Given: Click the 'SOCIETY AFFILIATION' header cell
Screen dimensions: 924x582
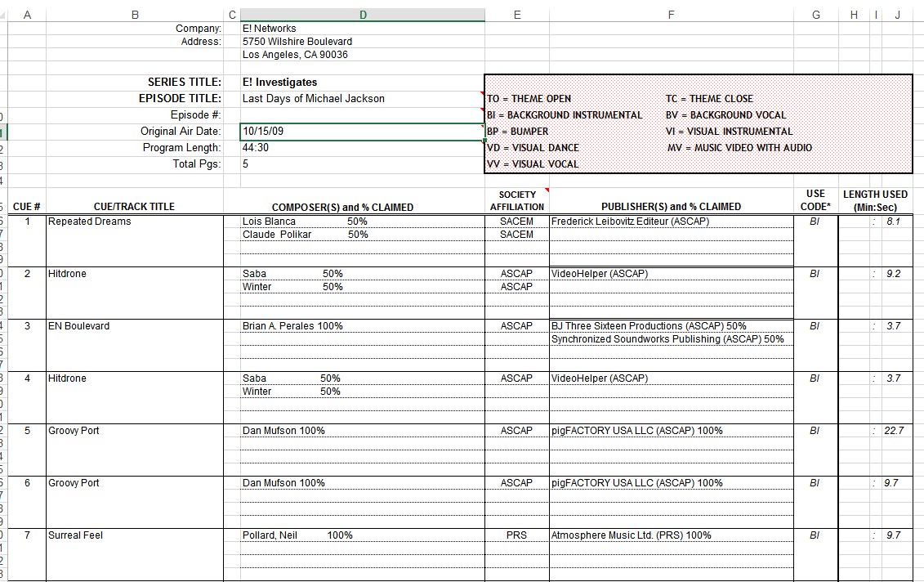Looking at the screenshot, I should (517, 200).
